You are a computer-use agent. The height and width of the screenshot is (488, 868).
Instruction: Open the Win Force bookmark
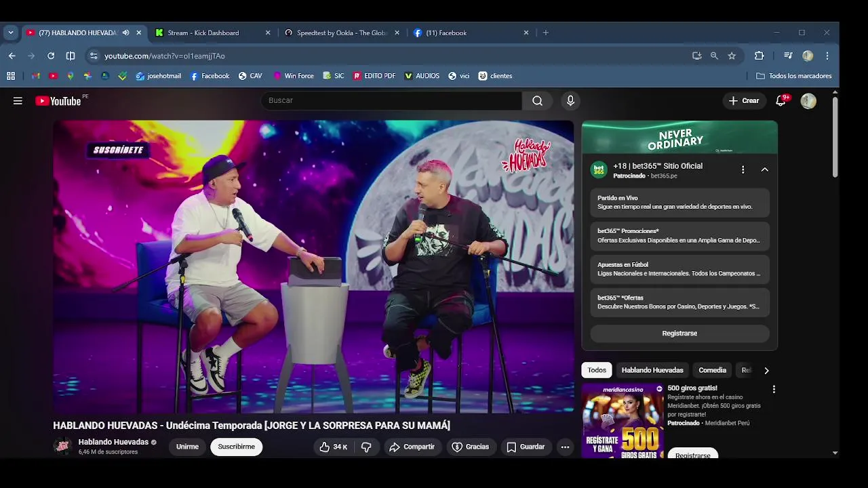tap(294, 76)
